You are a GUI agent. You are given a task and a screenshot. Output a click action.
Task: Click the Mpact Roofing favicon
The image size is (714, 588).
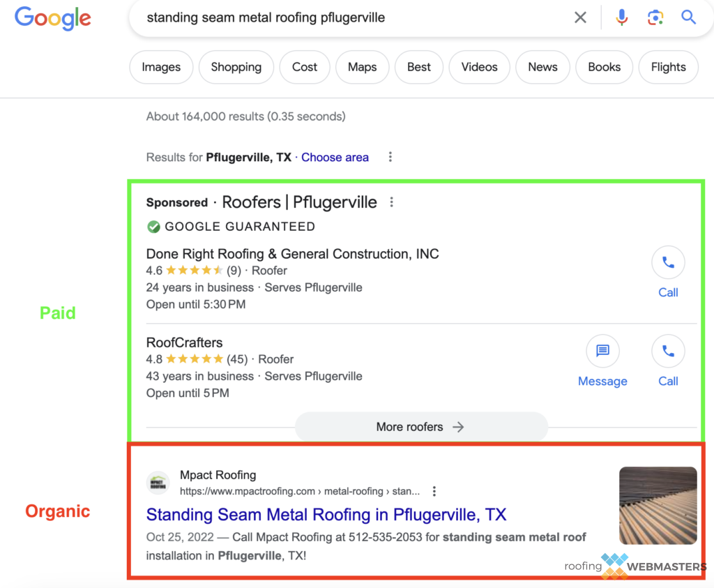(158, 483)
